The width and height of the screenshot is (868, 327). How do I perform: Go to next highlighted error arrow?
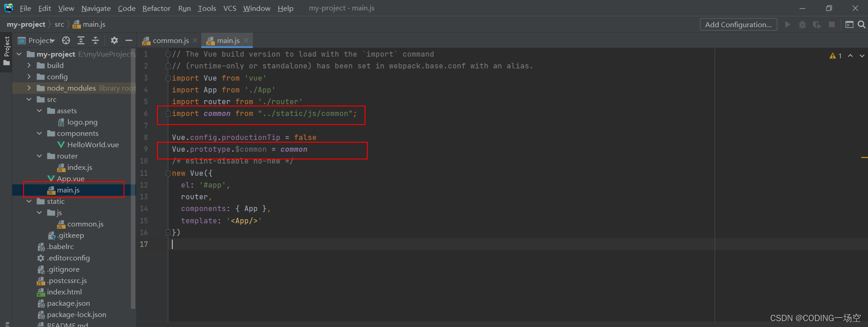[x=862, y=56]
